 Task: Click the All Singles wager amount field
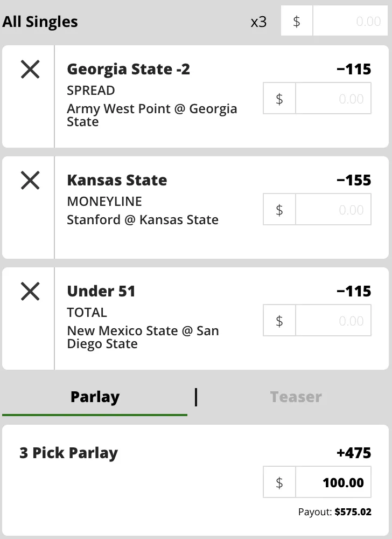pyautogui.click(x=350, y=22)
